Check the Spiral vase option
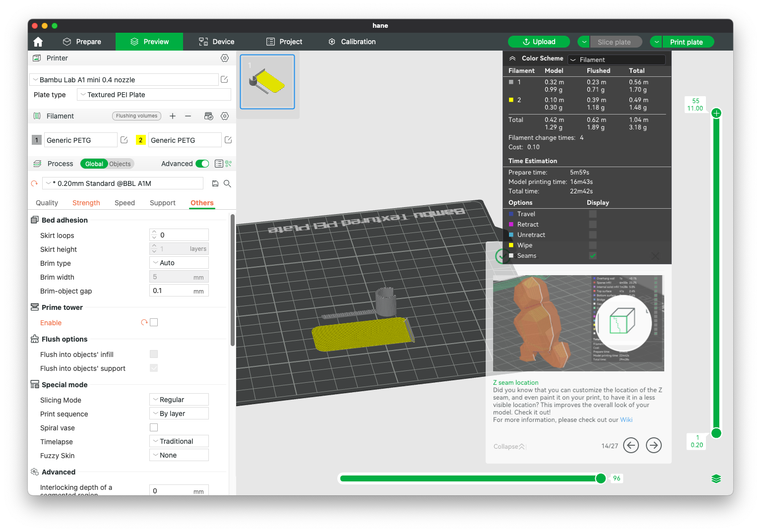Viewport: 761px width, 532px height. [x=154, y=427]
